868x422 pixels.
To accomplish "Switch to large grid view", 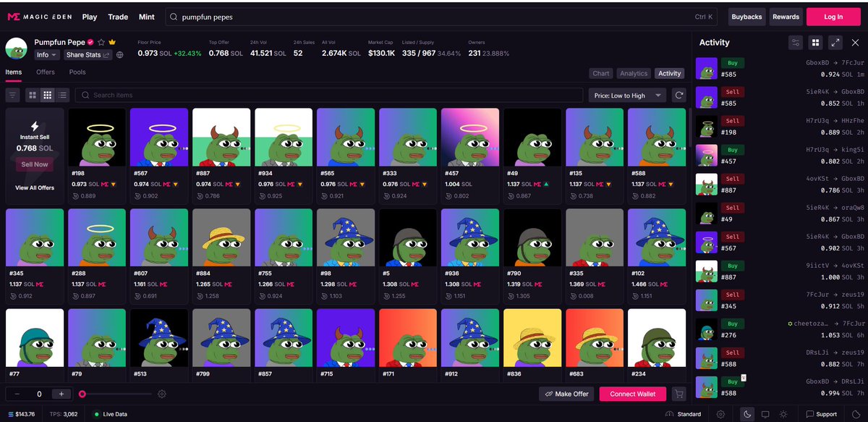I will 33,95.
